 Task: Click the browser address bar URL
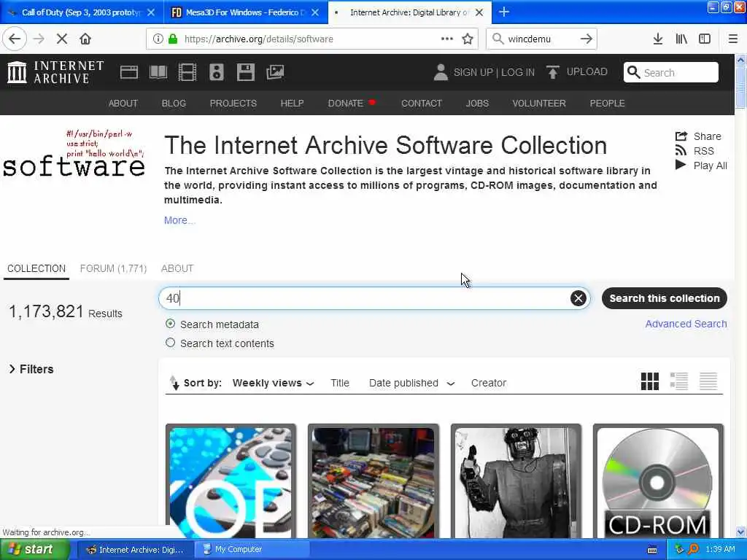[x=259, y=39]
